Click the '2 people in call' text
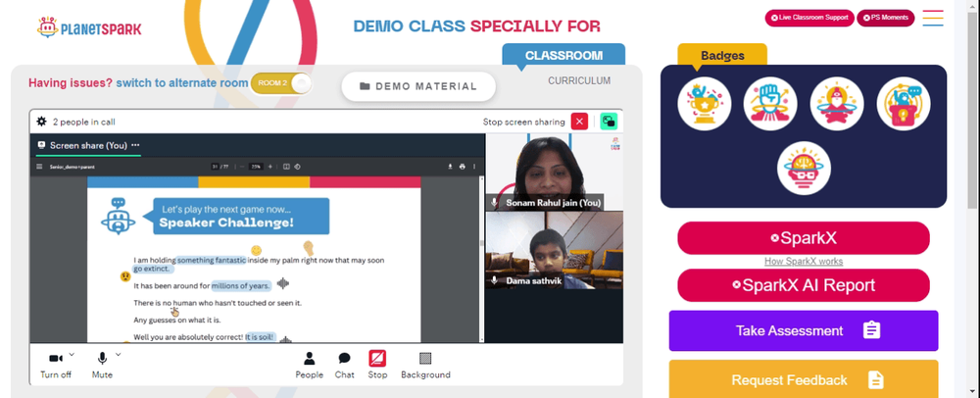The width and height of the screenshot is (980, 398). (83, 122)
